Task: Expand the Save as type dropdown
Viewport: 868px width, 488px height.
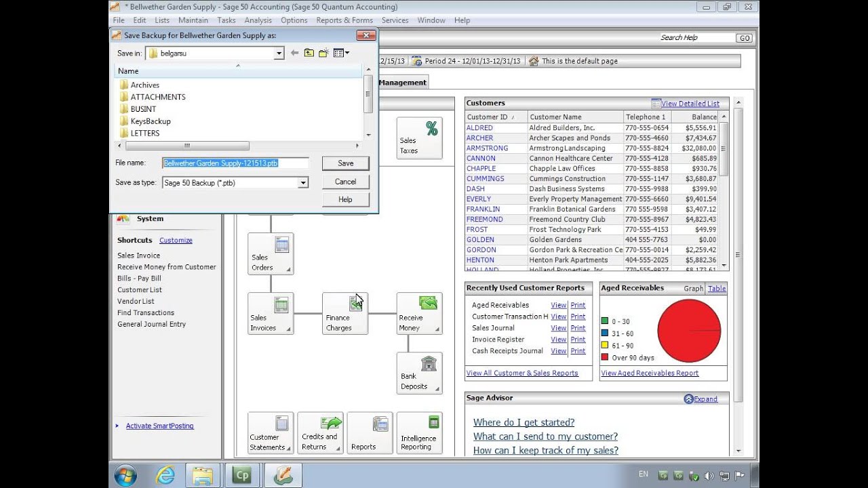Action: click(x=303, y=183)
